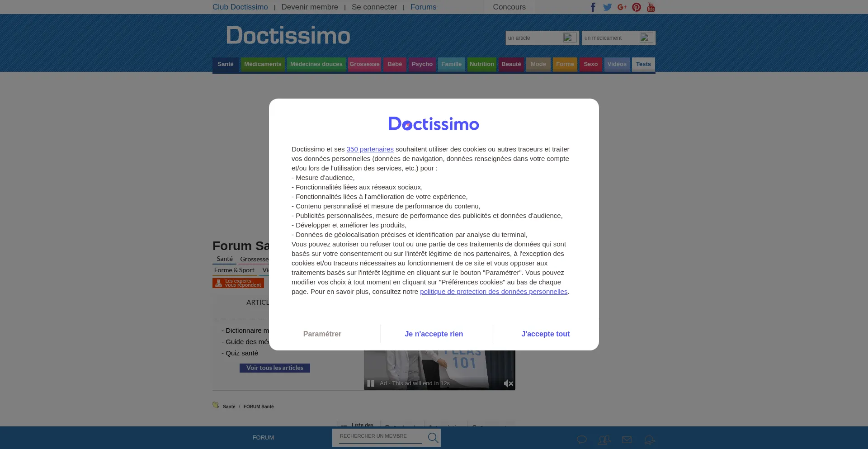
Task: Select Santé navigation tab
Action: pyautogui.click(x=226, y=64)
